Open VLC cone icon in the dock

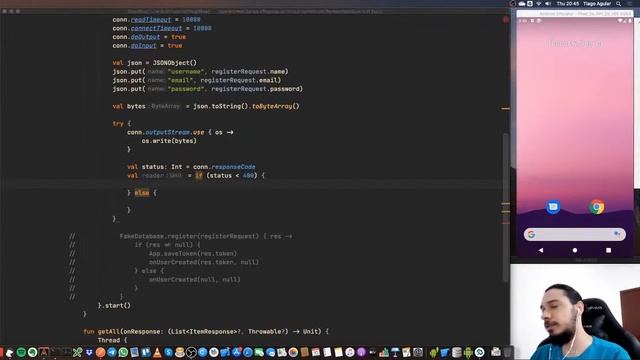[157, 352]
